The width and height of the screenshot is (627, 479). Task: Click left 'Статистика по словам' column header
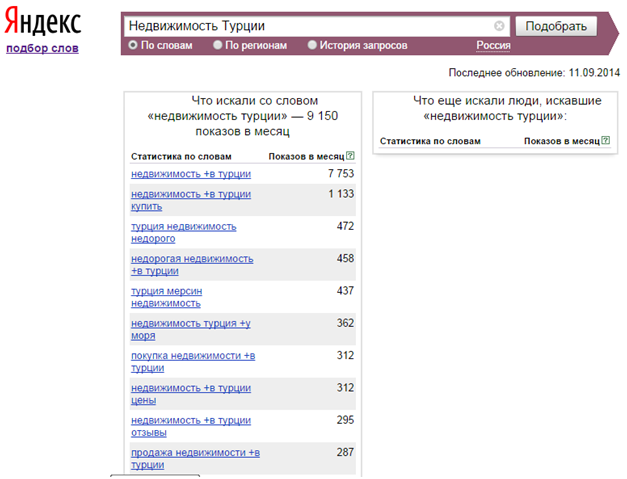(x=181, y=157)
